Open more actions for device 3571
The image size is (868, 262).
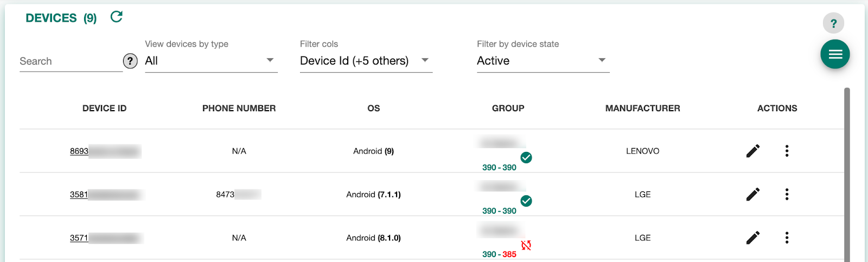(x=787, y=238)
